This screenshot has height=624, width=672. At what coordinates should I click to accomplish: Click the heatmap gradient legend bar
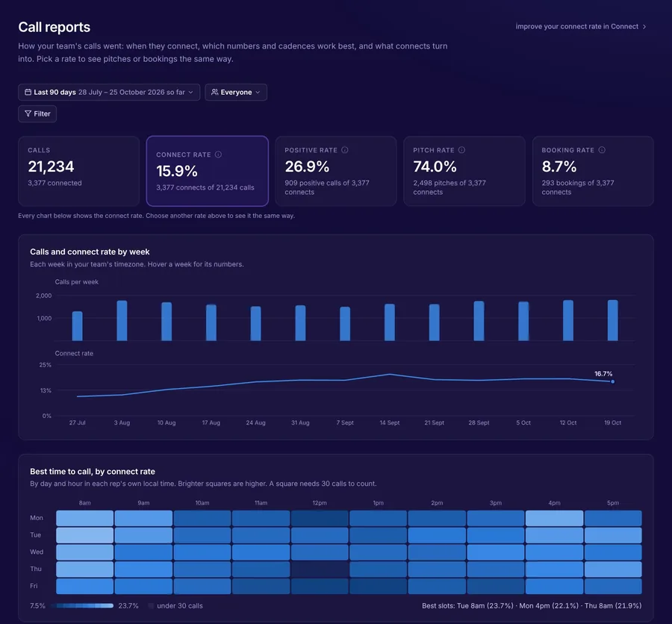coord(82,605)
